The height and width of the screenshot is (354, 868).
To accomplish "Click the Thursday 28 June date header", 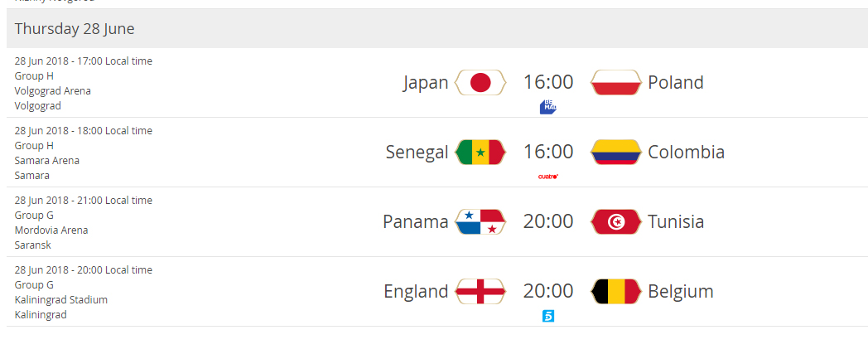I will pyautogui.click(x=75, y=29).
